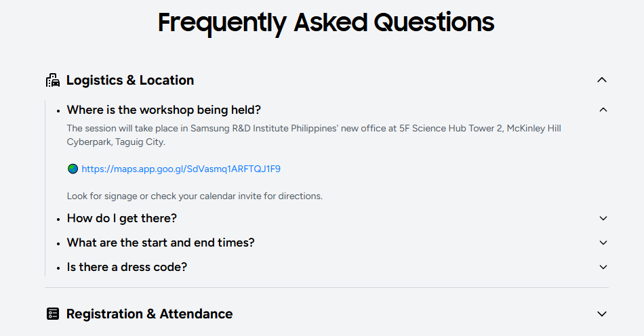Image resolution: width=644 pixels, height=336 pixels.
Task: Click the Samsung R&D office address paragraph
Action: coord(313,135)
